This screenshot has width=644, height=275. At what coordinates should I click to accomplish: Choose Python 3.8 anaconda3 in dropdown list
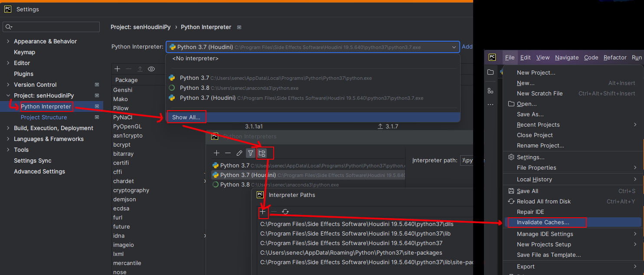coord(312,88)
